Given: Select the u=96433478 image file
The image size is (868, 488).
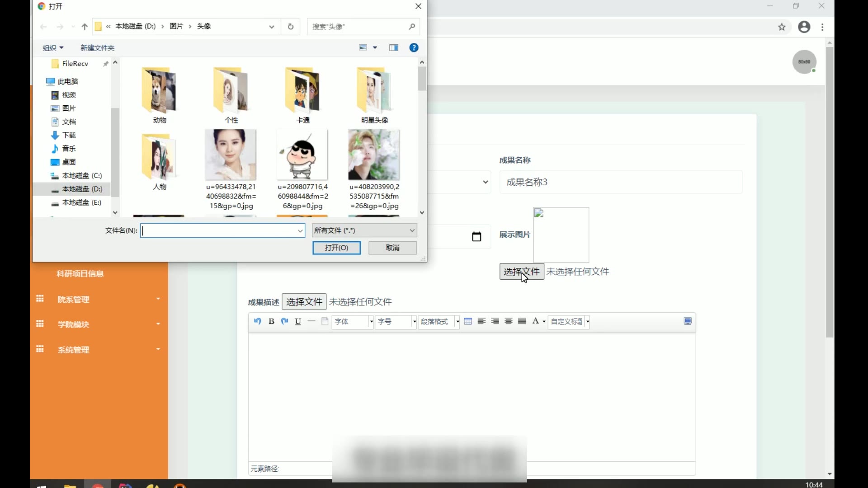Looking at the screenshot, I should click(x=231, y=170).
